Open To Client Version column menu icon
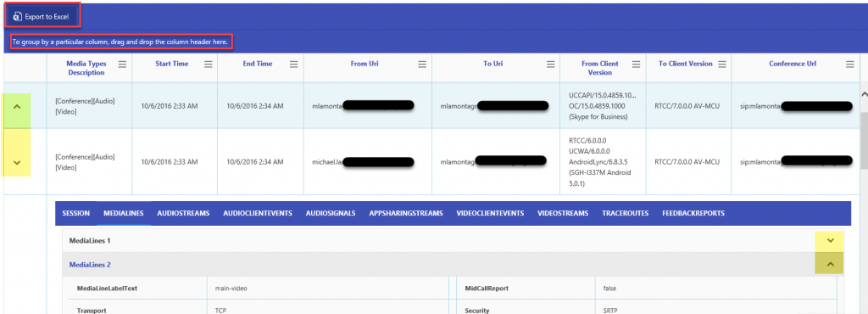Viewport: 868px width, 314px height. 722,64
